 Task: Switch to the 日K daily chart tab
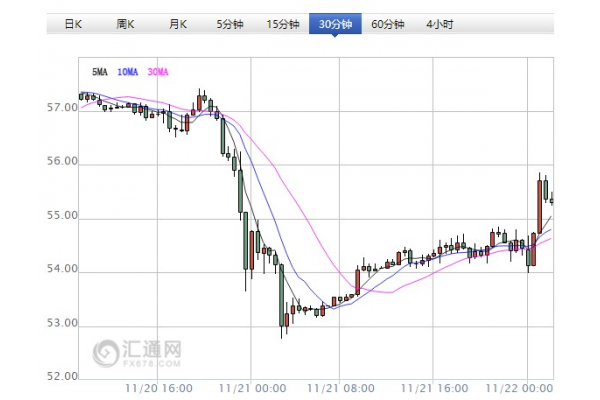point(73,24)
